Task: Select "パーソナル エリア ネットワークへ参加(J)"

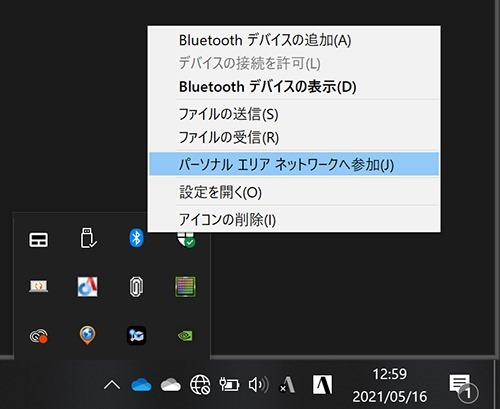Action: click(x=294, y=164)
